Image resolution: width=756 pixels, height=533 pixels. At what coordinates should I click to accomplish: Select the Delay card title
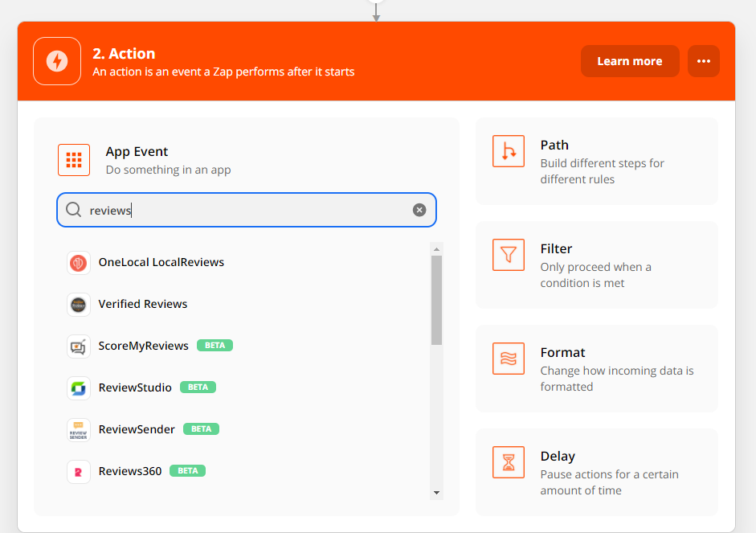(558, 457)
